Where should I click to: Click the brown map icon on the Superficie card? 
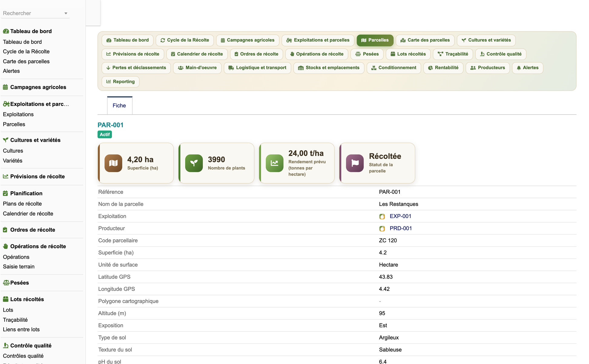[x=113, y=163]
